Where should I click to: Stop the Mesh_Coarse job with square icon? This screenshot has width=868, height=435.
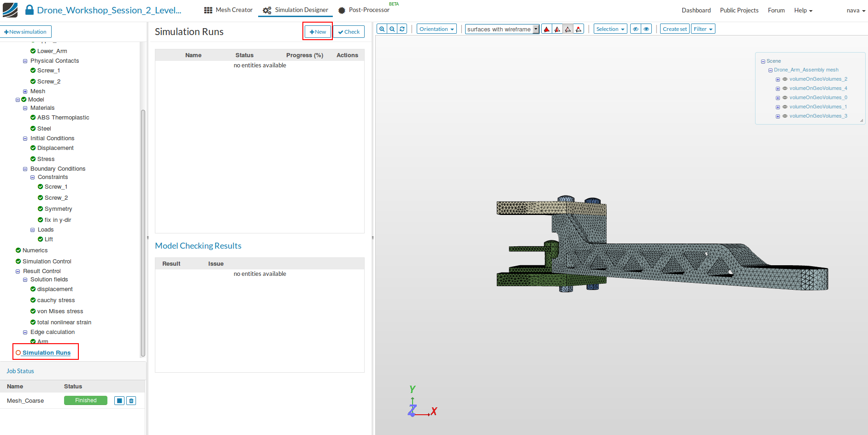click(119, 400)
